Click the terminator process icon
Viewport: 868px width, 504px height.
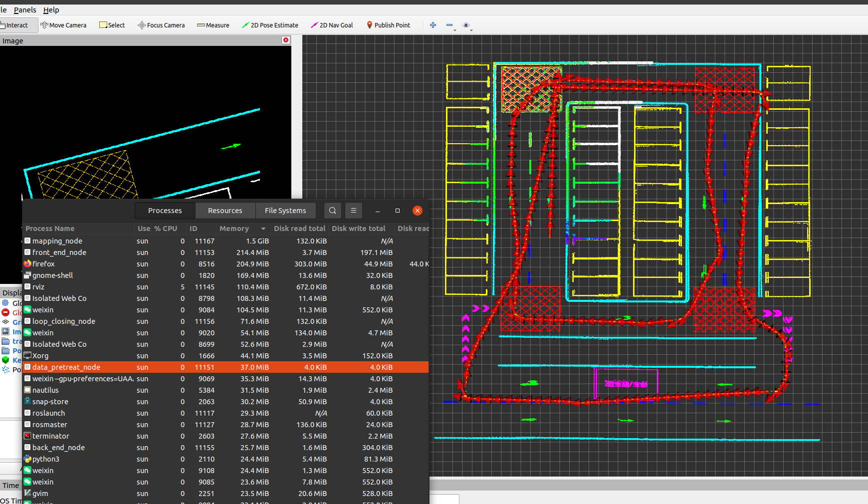[x=27, y=436]
